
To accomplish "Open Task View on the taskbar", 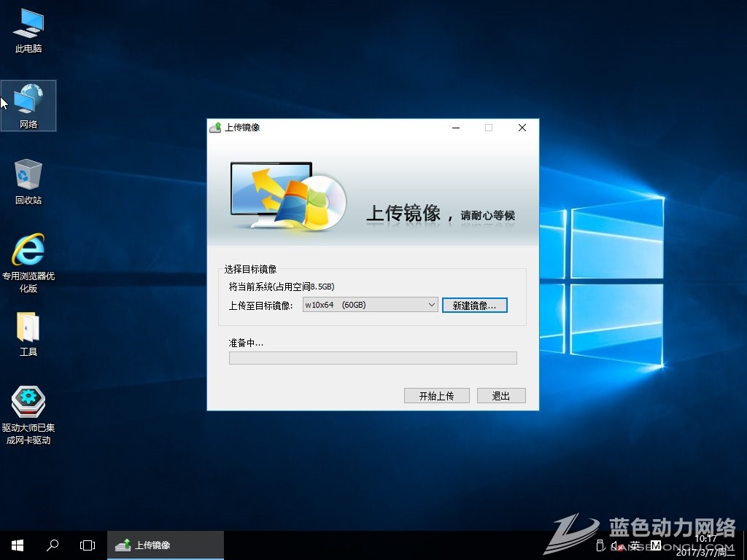I will coord(88,545).
